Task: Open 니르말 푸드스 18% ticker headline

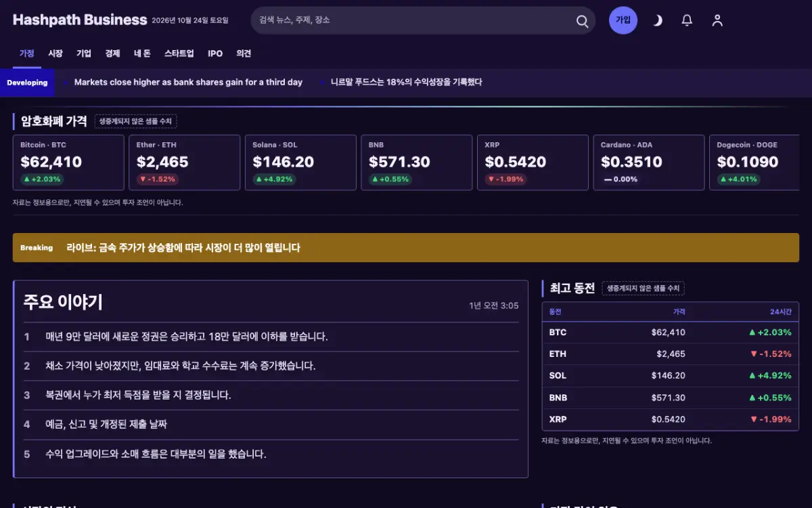Action: click(x=406, y=82)
